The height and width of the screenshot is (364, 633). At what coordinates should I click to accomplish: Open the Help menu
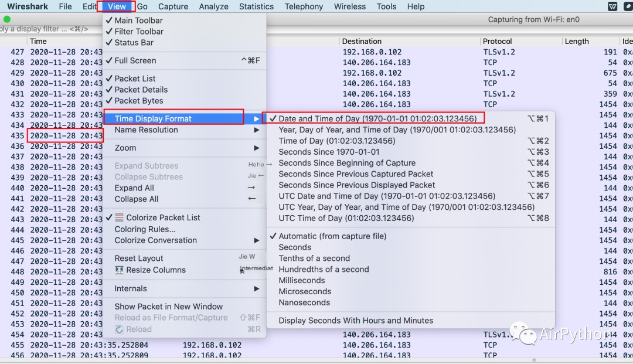coord(416,6)
